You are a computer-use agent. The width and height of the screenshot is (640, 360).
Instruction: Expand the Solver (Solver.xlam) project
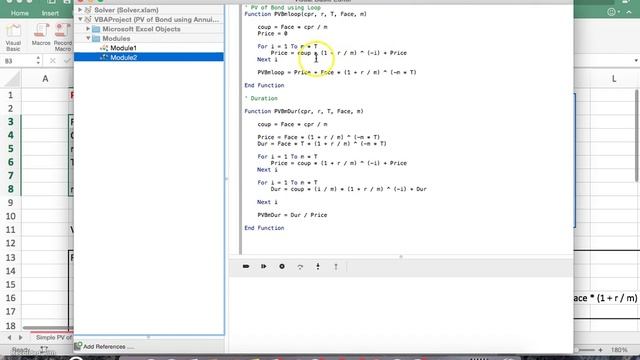(80, 9)
